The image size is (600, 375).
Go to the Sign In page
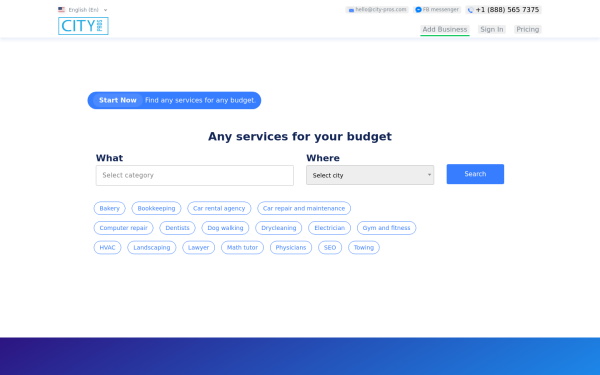point(492,29)
